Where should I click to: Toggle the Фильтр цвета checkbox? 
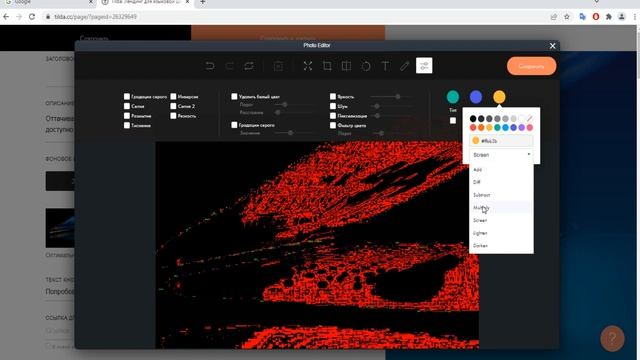pyautogui.click(x=333, y=125)
